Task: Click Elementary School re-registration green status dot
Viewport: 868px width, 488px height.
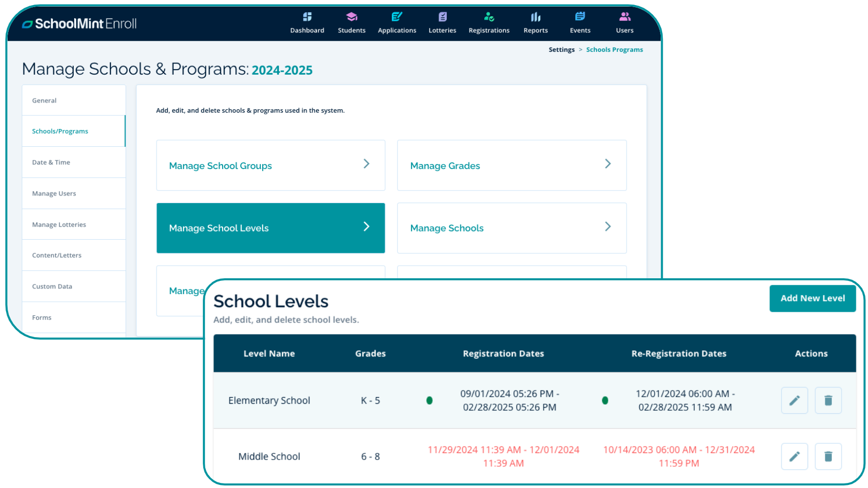Action: pyautogui.click(x=605, y=400)
